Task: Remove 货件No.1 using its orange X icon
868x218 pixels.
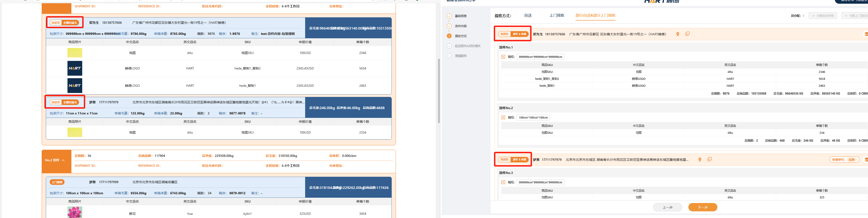Action: 503,57
